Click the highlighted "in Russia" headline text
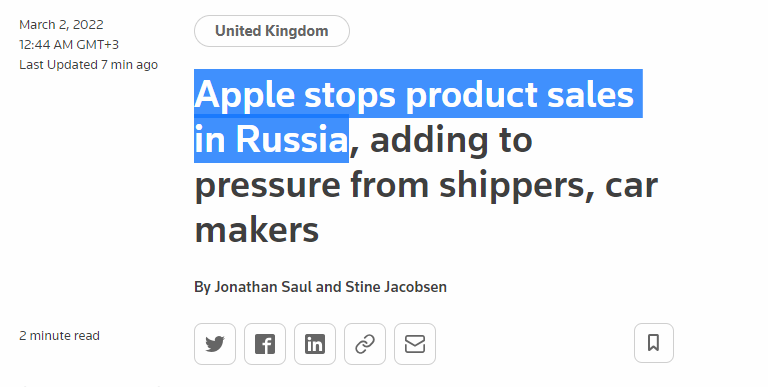Image resolution: width=768 pixels, height=387 pixels. 271,139
